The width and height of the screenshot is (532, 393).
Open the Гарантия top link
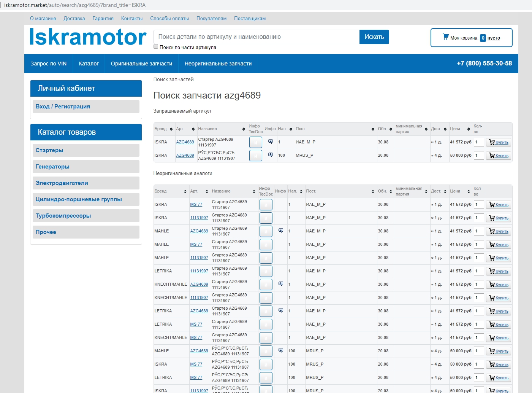point(103,18)
